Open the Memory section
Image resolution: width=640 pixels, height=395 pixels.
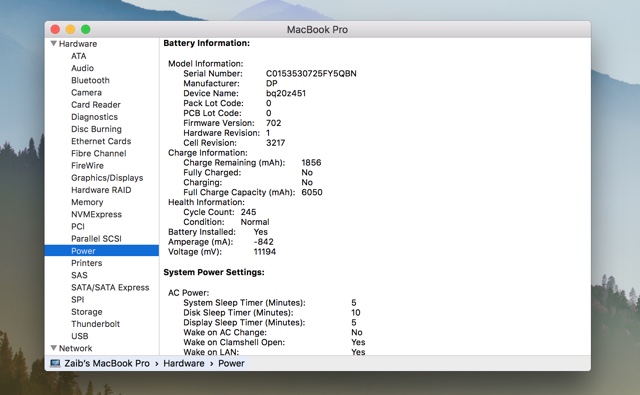coord(87,202)
